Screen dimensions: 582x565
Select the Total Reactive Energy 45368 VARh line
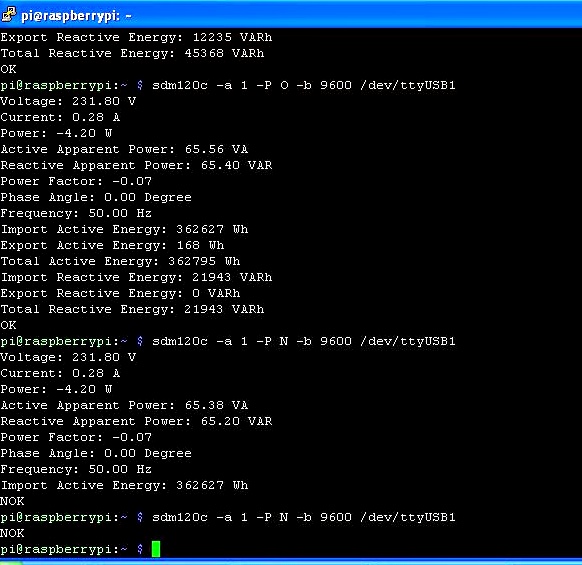click(x=132, y=53)
